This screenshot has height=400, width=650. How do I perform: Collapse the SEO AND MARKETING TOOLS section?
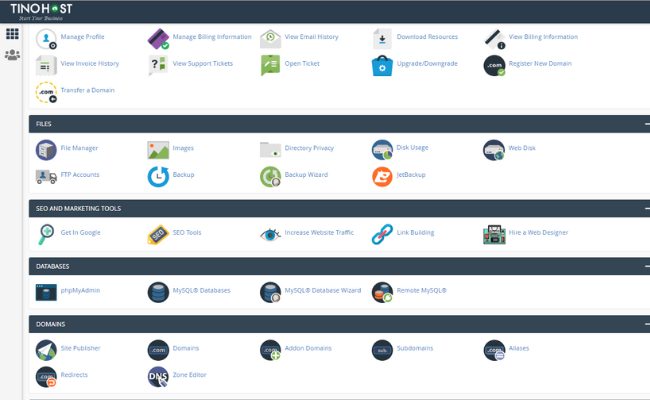[x=647, y=208]
